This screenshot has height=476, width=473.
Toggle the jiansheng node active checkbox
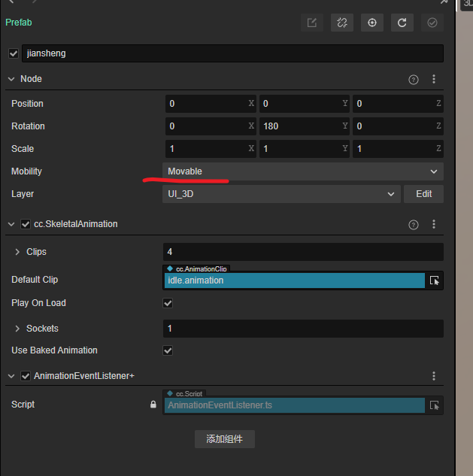point(13,53)
